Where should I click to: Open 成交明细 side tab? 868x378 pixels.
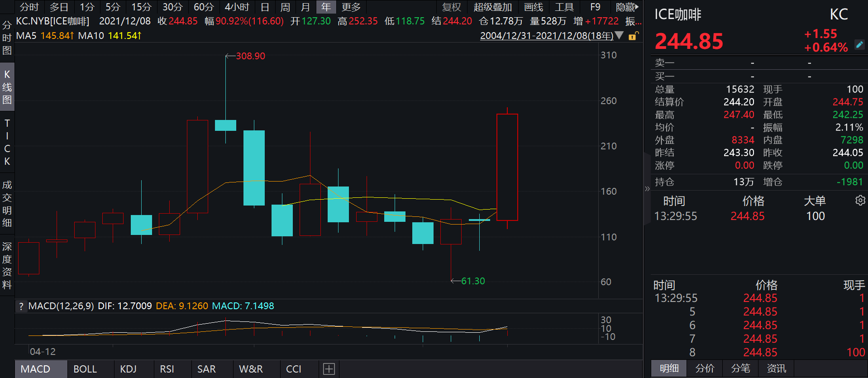7,204
